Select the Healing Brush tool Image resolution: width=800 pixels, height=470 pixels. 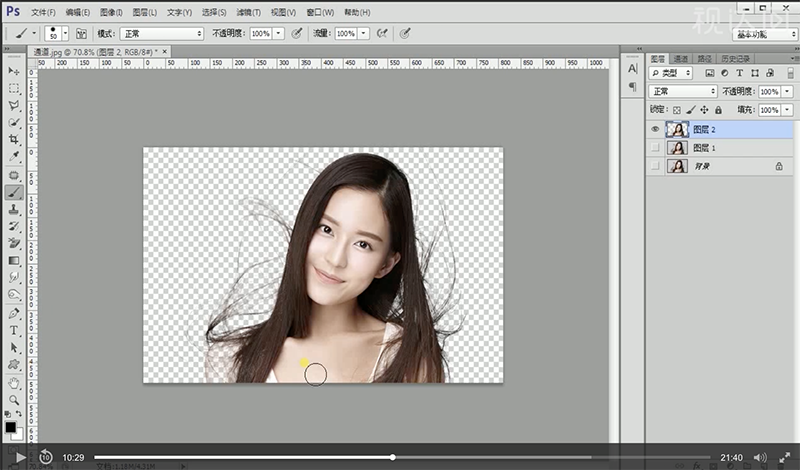tap(14, 176)
